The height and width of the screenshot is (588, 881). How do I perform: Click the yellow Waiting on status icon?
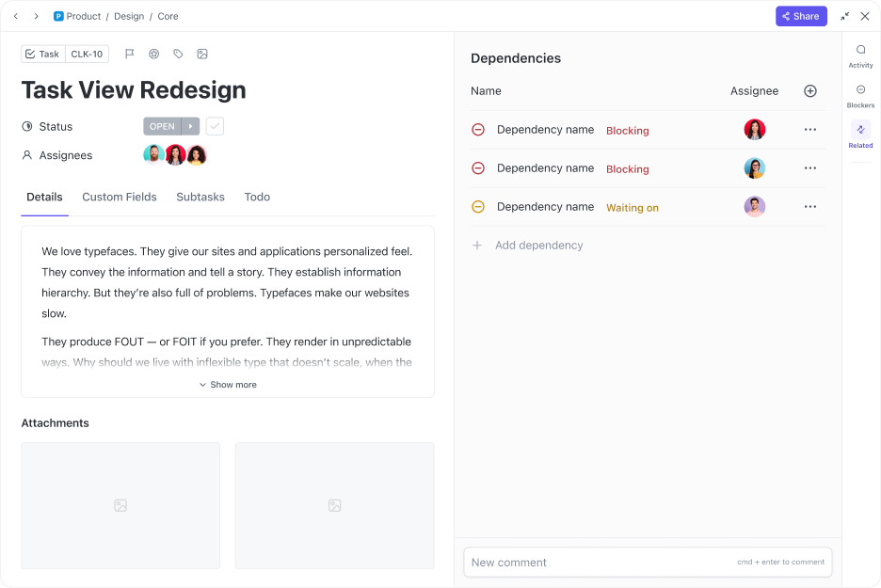pyautogui.click(x=479, y=206)
